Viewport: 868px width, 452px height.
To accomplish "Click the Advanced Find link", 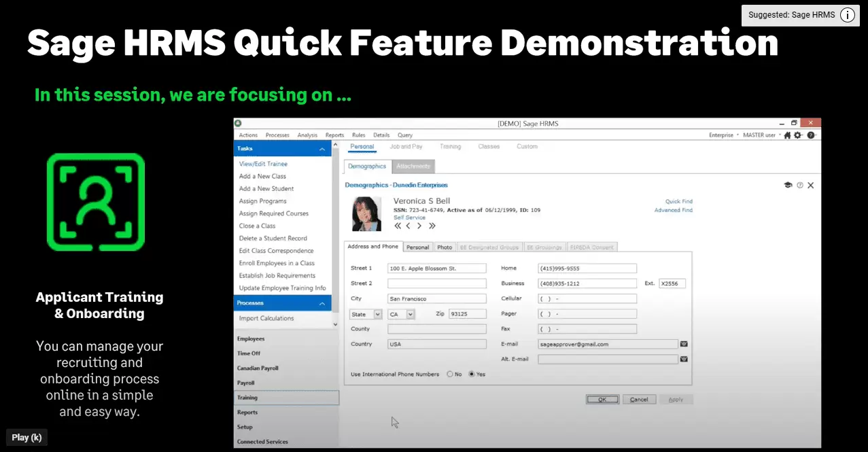I will (673, 210).
